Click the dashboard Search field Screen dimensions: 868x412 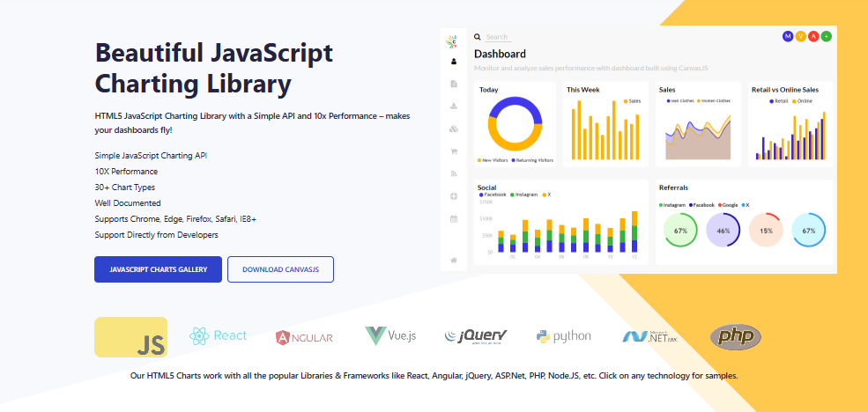pos(497,37)
